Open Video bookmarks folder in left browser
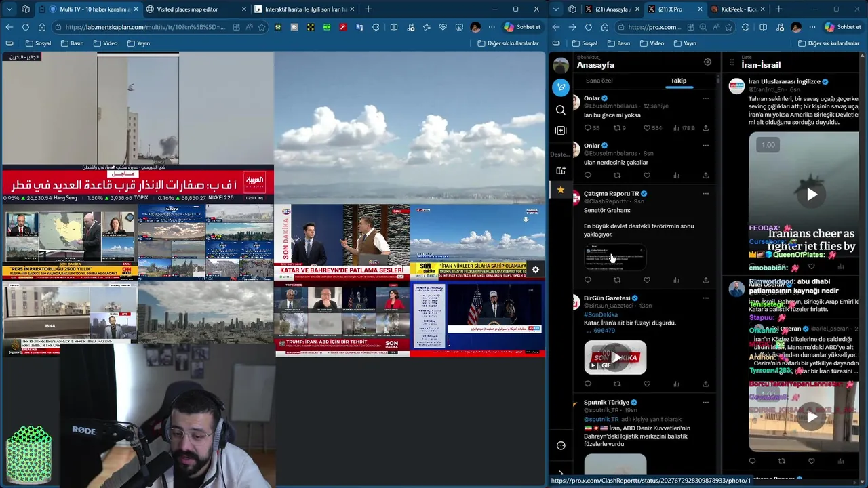The height and width of the screenshot is (488, 868). click(105, 43)
